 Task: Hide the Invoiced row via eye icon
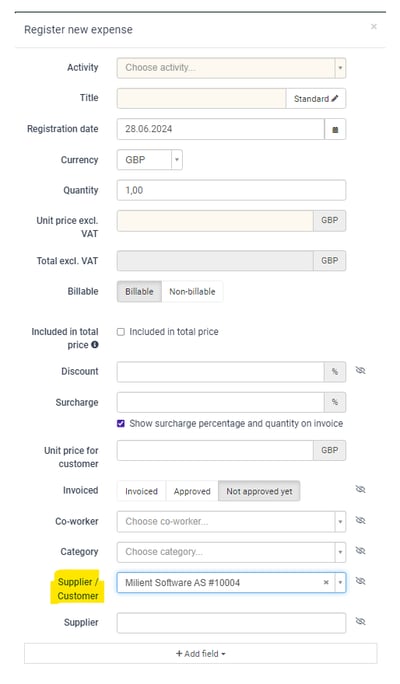pos(360,489)
